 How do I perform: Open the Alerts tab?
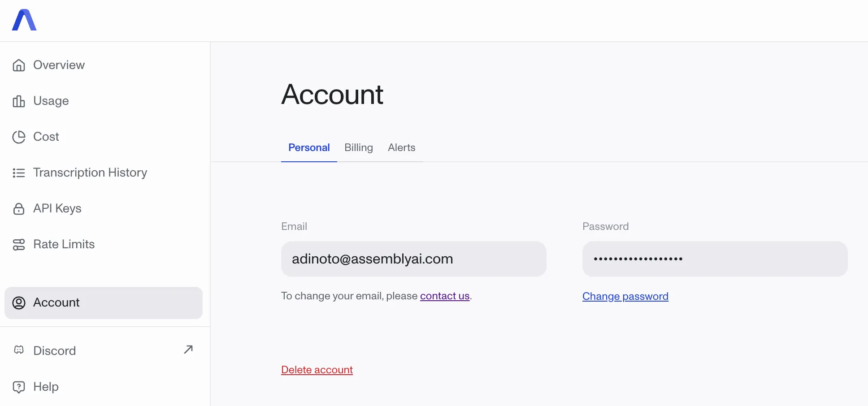[x=401, y=147]
